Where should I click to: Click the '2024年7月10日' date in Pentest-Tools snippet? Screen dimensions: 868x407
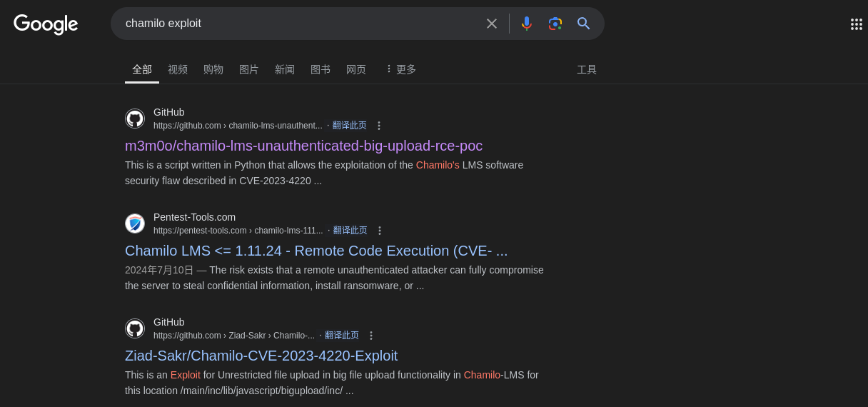click(x=159, y=270)
